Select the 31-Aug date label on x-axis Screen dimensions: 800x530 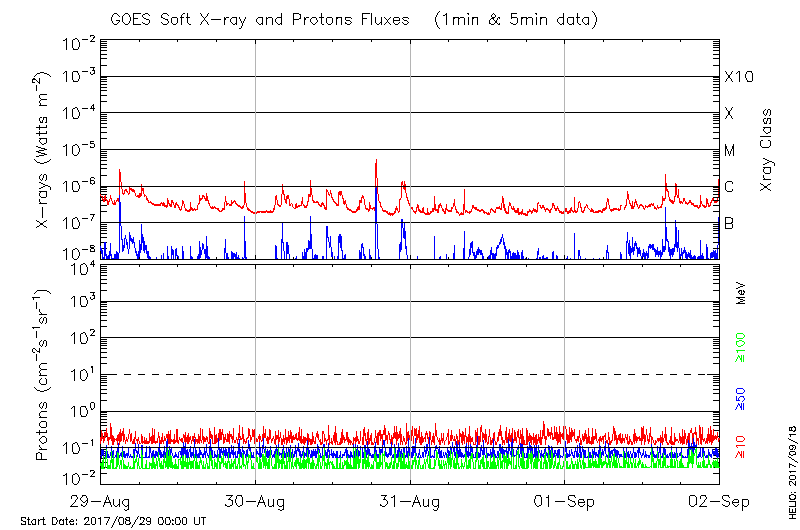(410, 500)
